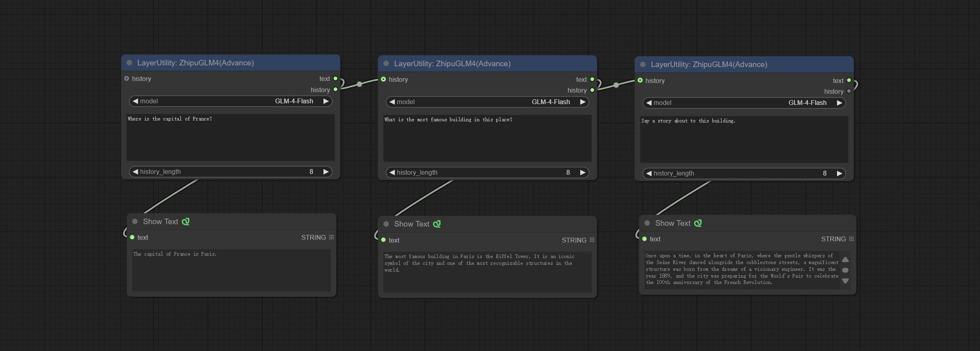Click the 'Where is the capital of France?' prompt field
Image resolution: width=980 pixels, height=351 pixels.
pyautogui.click(x=230, y=137)
